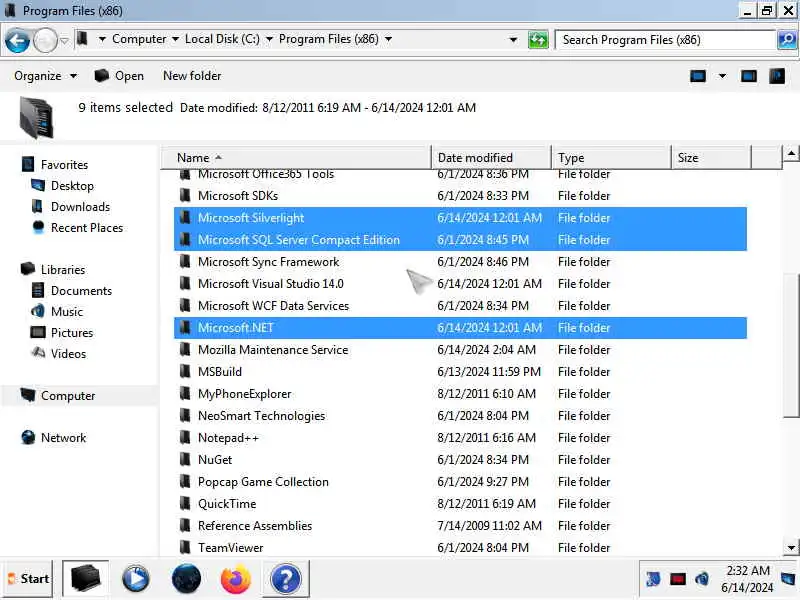Click the refresh button beside address bar
Image resolution: width=800 pixels, height=600 pixels.
538,39
